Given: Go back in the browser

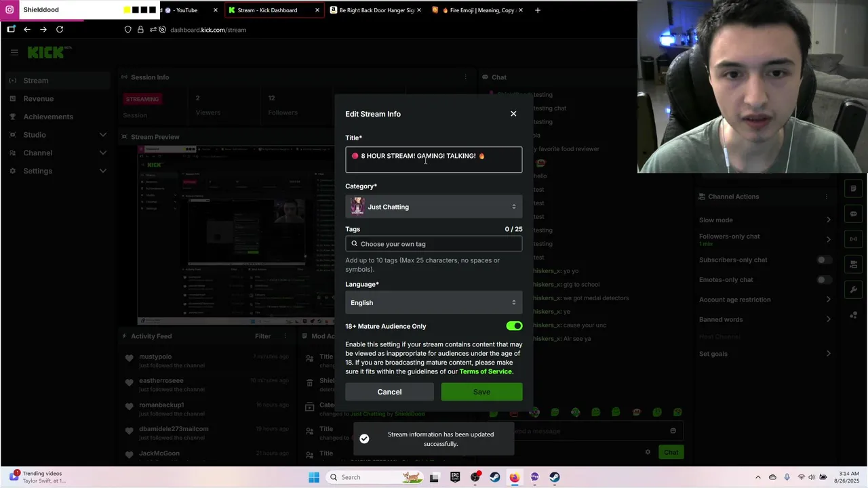Looking at the screenshot, I should (x=27, y=29).
